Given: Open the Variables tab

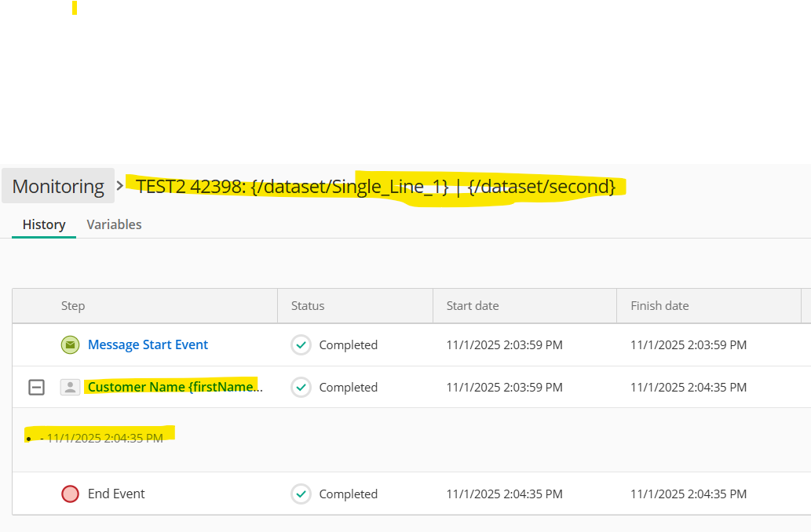Looking at the screenshot, I should [x=114, y=224].
